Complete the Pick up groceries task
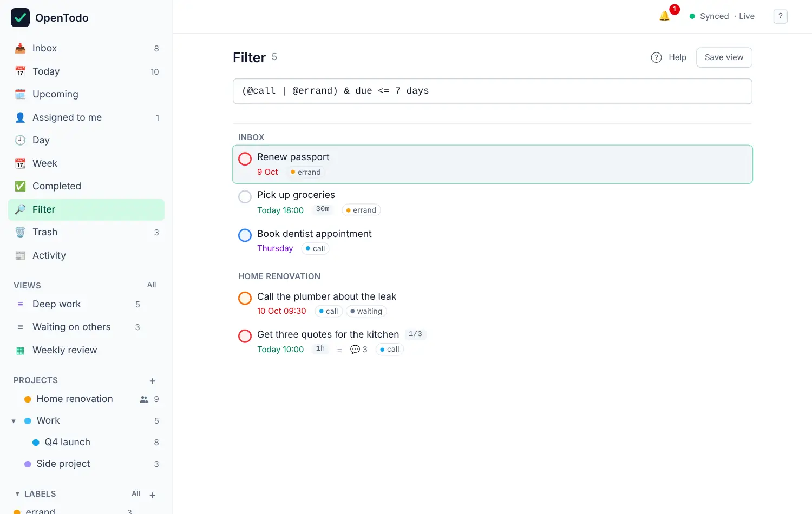The height and width of the screenshot is (514, 812). (x=245, y=196)
